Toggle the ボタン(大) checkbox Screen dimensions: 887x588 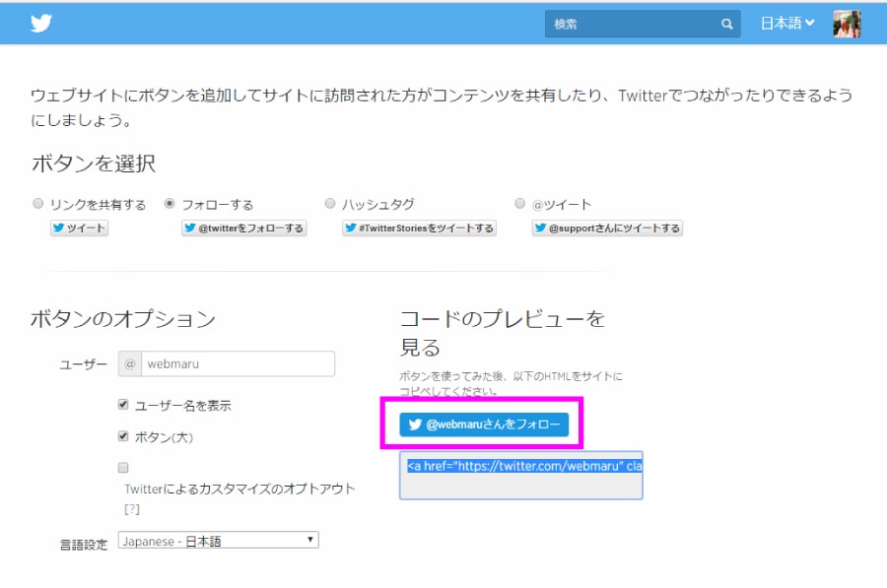tap(123, 436)
